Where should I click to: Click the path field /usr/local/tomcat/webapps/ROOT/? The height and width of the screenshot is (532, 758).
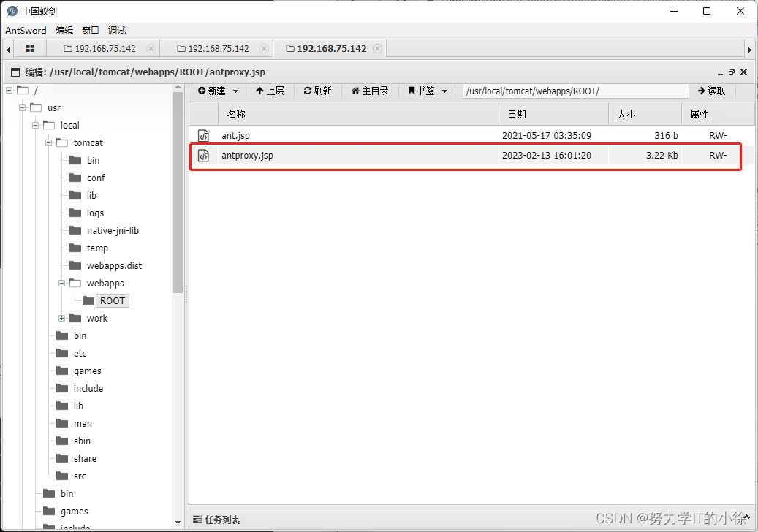click(x=575, y=91)
